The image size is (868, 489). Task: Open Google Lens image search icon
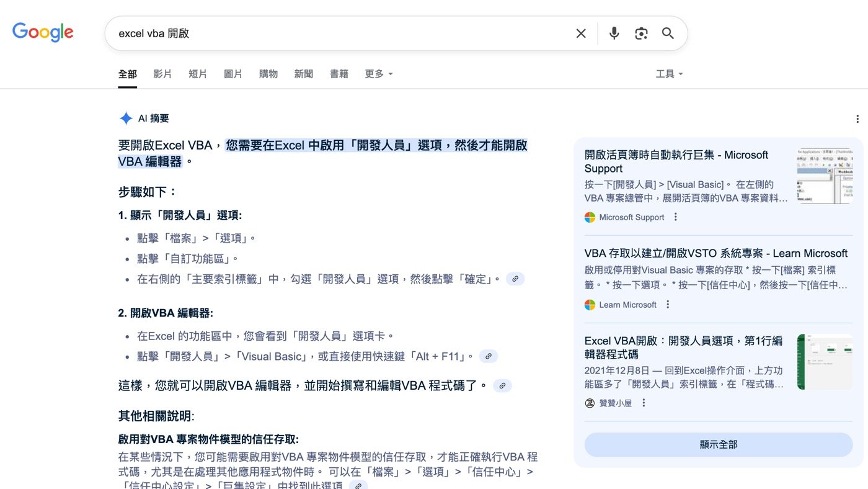coord(641,34)
